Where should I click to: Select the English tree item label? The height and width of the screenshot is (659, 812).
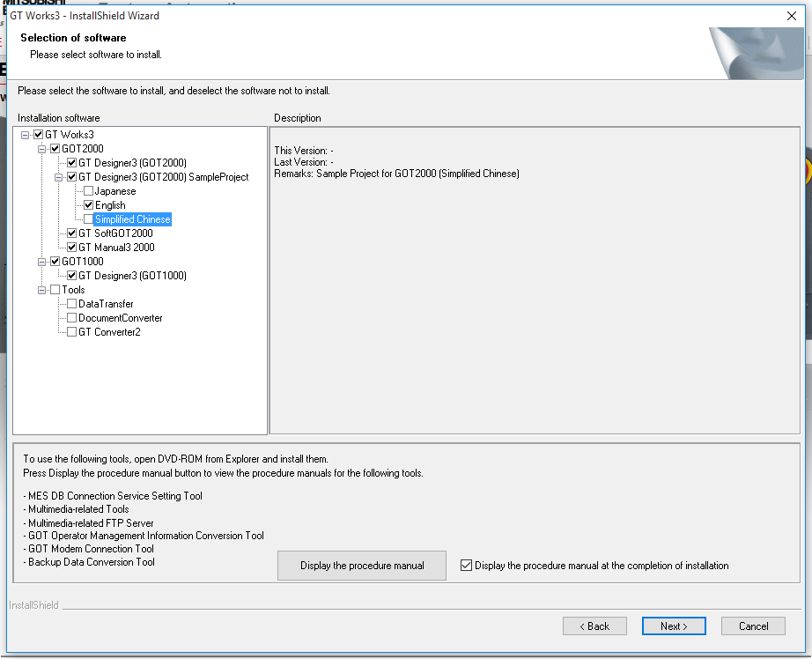110,205
